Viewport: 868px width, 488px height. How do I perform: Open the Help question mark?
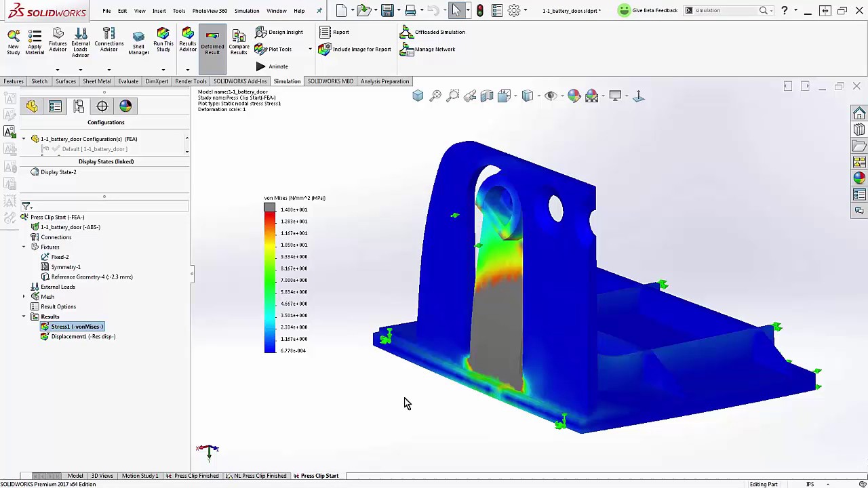(785, 10)
